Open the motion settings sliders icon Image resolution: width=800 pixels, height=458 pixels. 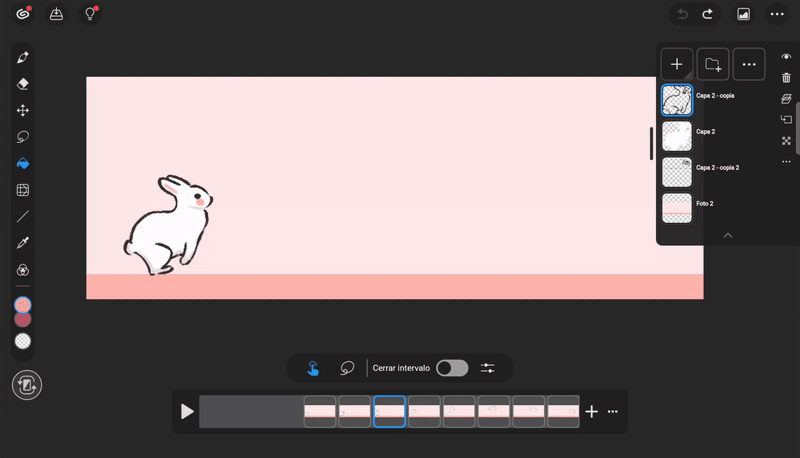tap(488, 368)
